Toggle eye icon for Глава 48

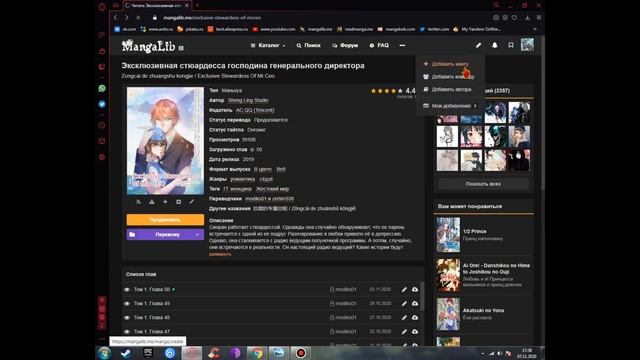tap(127, 318)
